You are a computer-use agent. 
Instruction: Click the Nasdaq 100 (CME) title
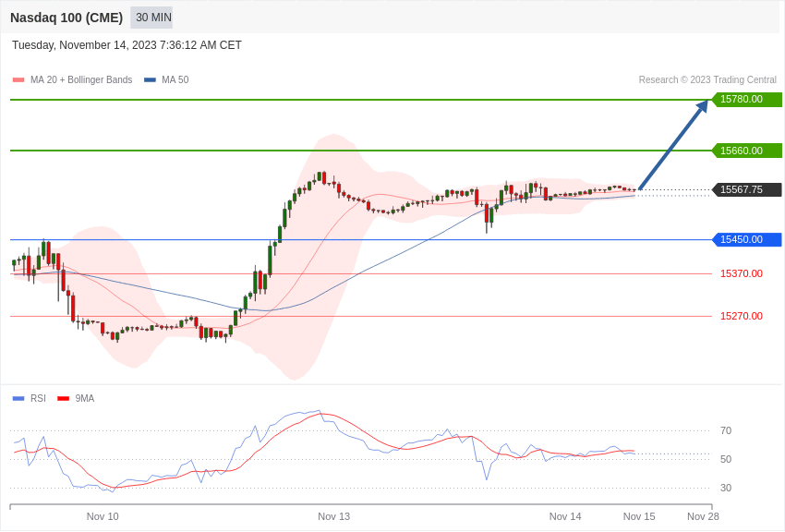pos(66,18)
